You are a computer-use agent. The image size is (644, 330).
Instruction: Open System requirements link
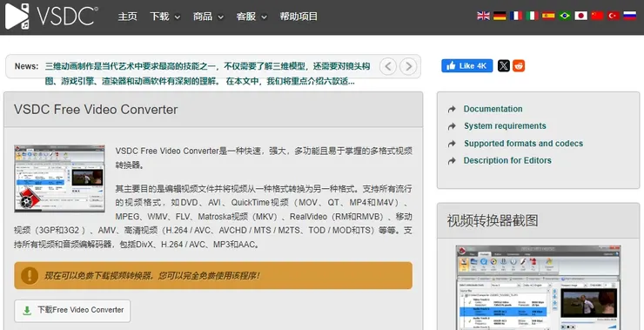[505, 125]
